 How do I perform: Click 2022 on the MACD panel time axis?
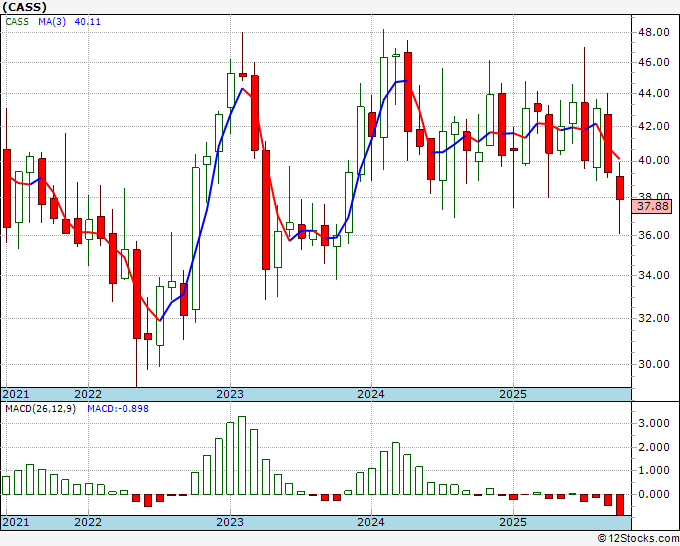(88, 522)
